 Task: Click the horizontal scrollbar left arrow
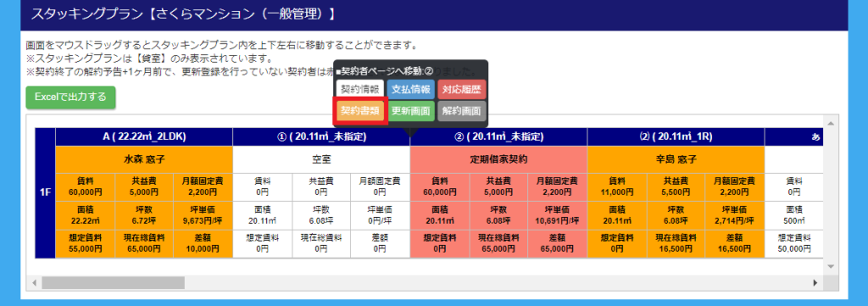tap(34, 283)
